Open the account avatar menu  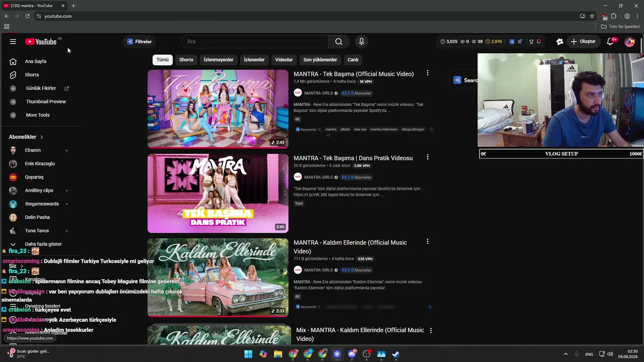629,42
